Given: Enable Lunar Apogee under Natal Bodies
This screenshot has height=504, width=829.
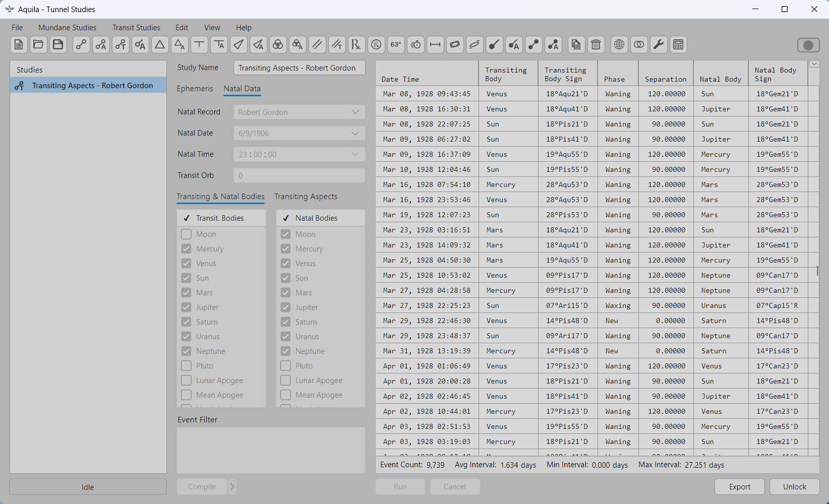Looking at the screenshot, I should pyautogui.click(x=285, y=381).
